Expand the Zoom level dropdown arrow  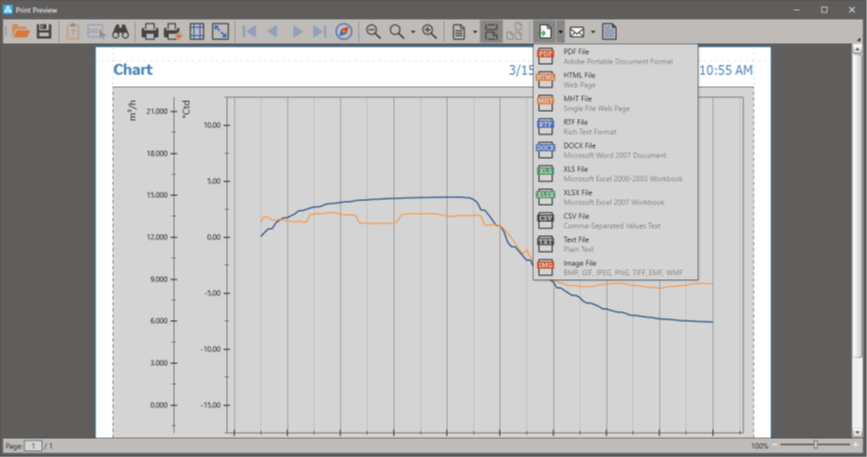[413, 32]
